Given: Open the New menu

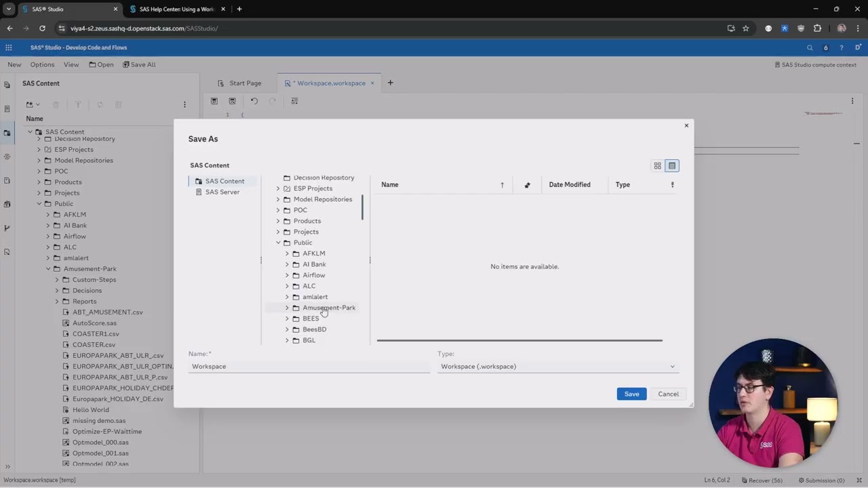Looking at the screenshot, I should [14, 64].
